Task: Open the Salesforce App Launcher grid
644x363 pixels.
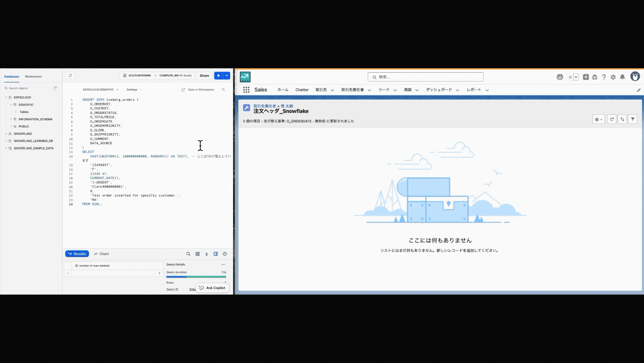Action: tap(246, 90)
